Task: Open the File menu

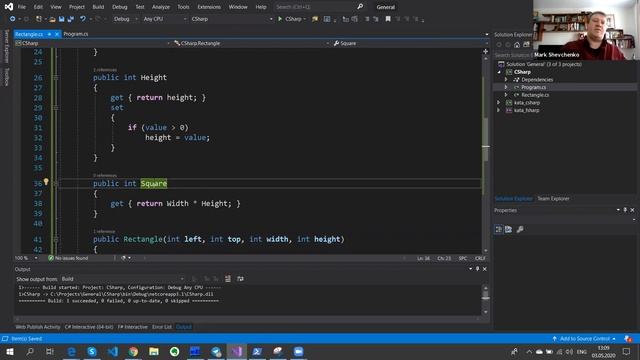Action: click(x=22, y=7)
